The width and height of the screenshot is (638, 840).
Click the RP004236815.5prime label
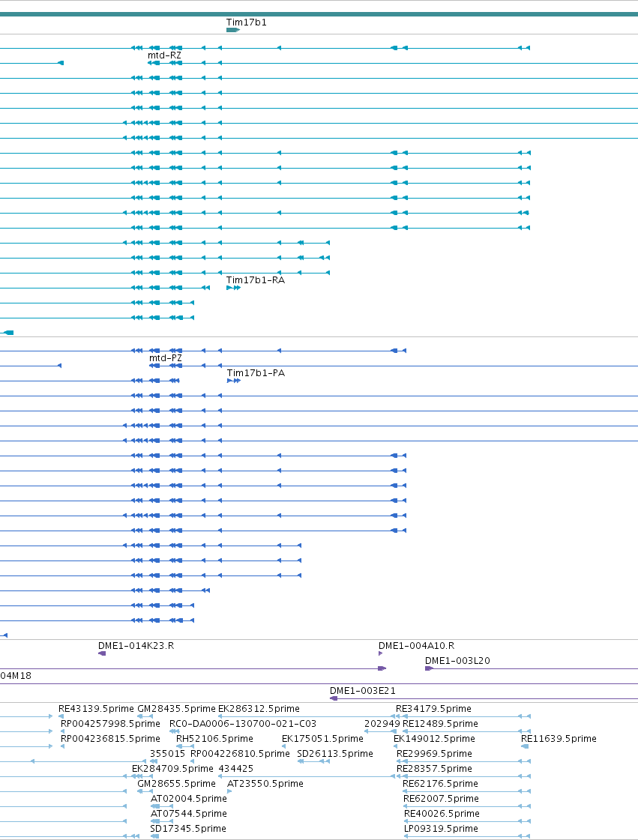pos(110,739)
